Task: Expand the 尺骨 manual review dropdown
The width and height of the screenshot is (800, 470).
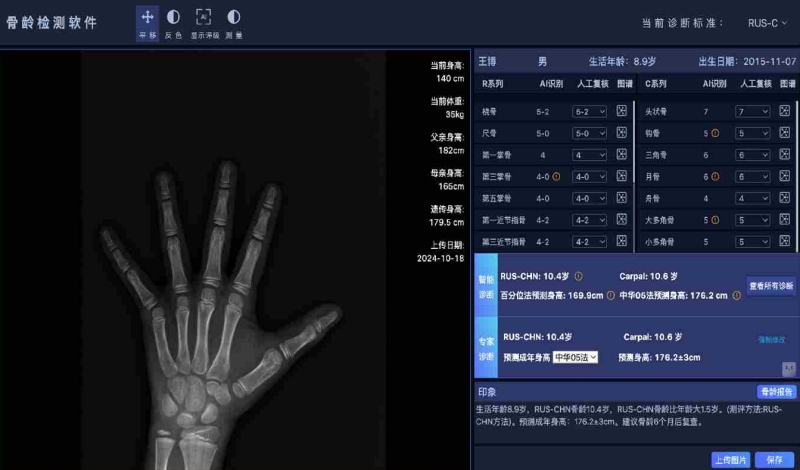Action: (589, 134)
